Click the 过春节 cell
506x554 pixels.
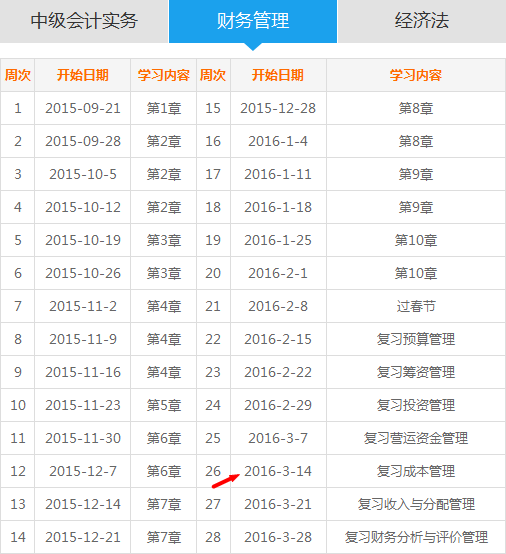416,306
